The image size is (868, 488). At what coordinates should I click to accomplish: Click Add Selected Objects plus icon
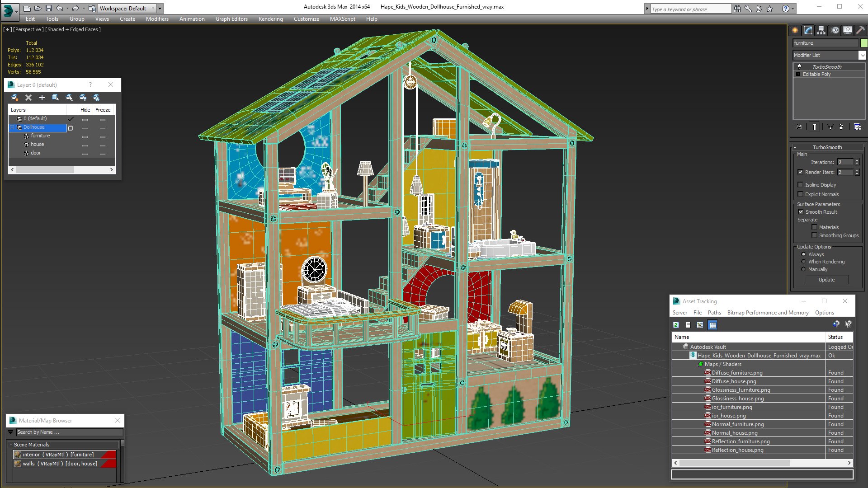tap(42, 98)
